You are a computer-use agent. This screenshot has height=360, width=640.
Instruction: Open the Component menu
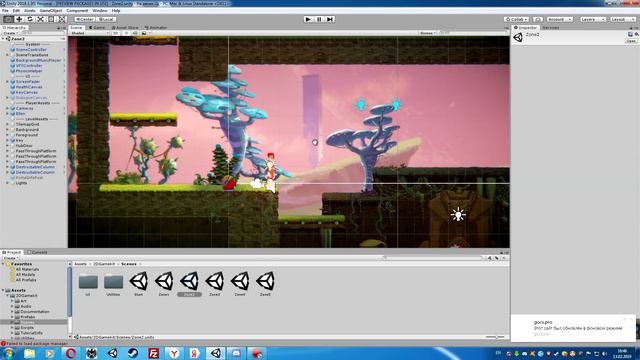click(77, 11)
